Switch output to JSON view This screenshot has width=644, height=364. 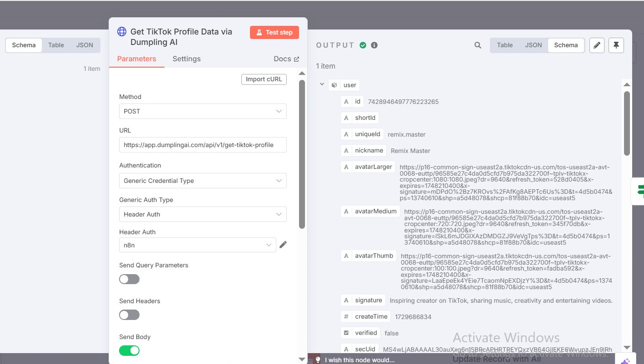533,45
